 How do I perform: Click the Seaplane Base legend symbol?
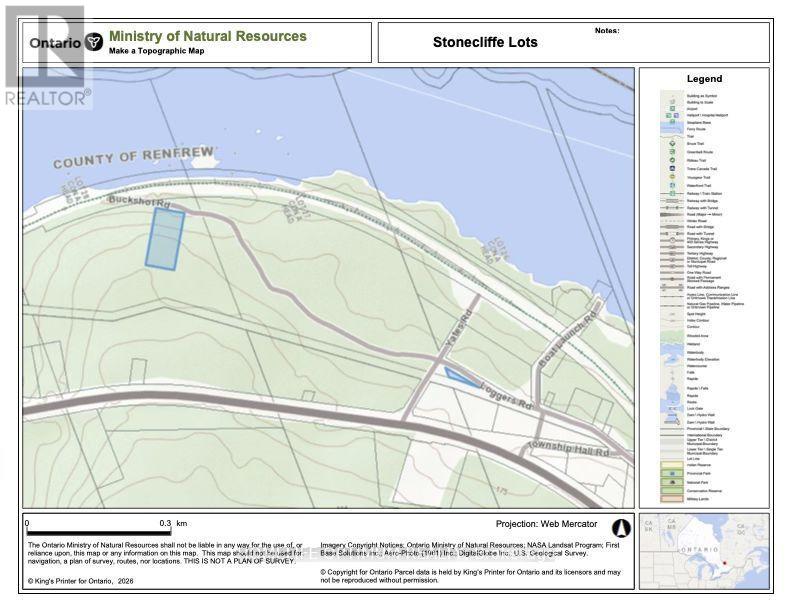[672, 122]
